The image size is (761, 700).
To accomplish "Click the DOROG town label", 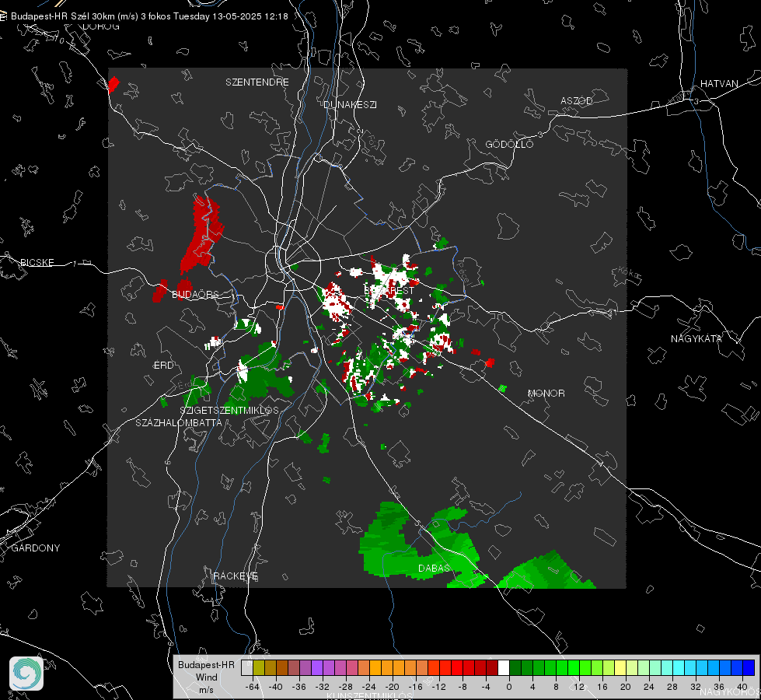I will coord(101,26).
